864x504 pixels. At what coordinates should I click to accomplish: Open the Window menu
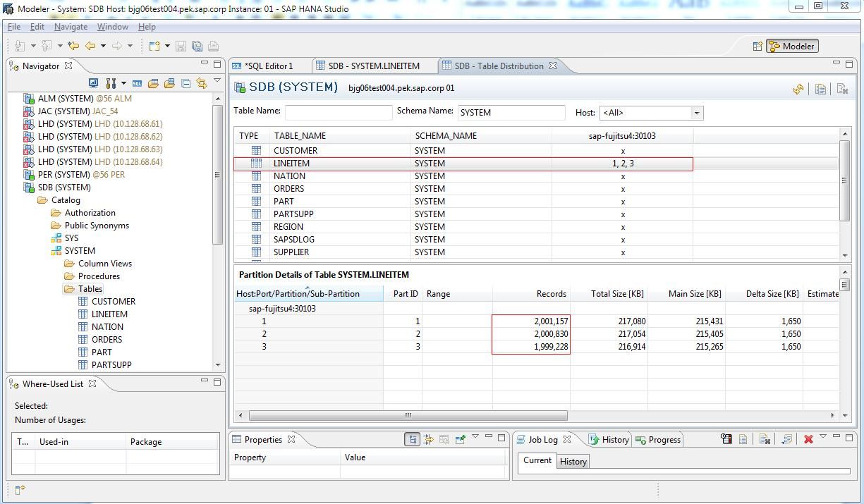(x=113, y=27)
